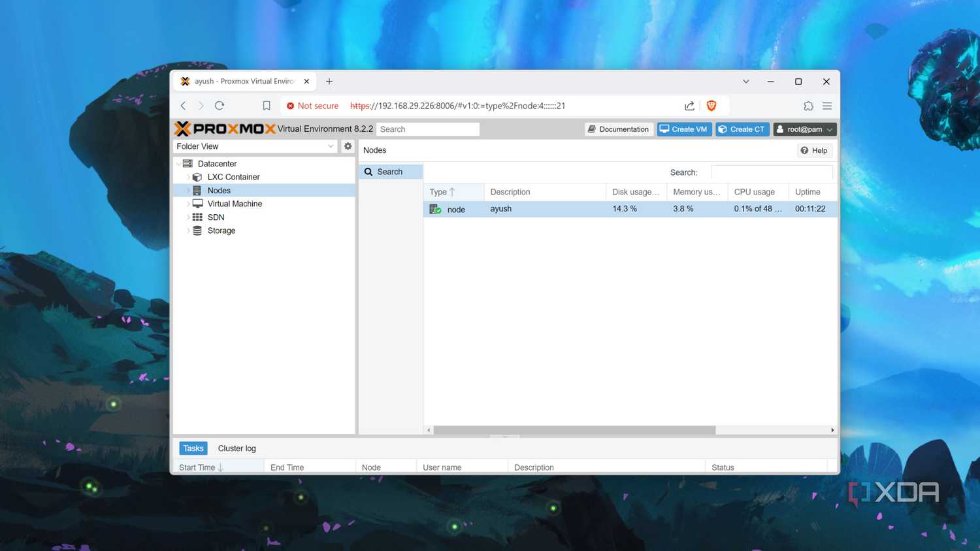Click the Virtual Machine monitor icon
Image resolution: width=980 pixels, height=551 pixels.
197,204
